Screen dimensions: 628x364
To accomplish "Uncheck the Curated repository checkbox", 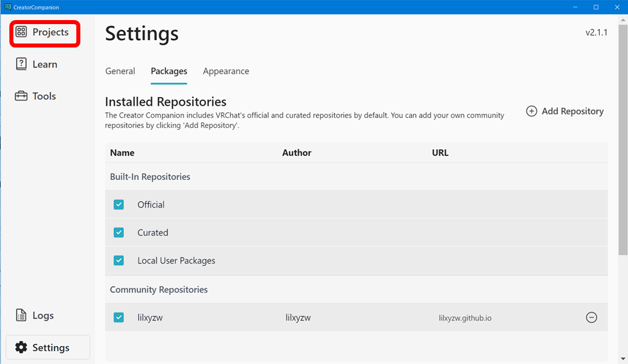I will pos(119,233).
